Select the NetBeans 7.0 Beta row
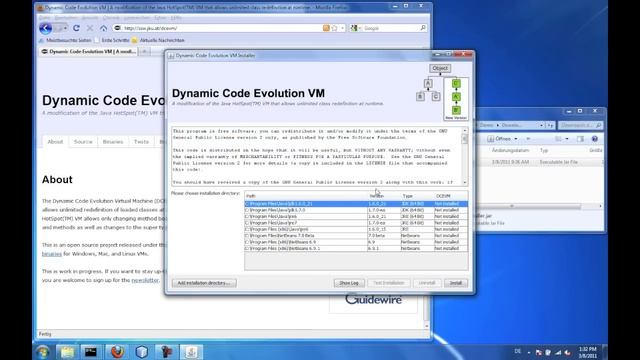 click(356, 236)
